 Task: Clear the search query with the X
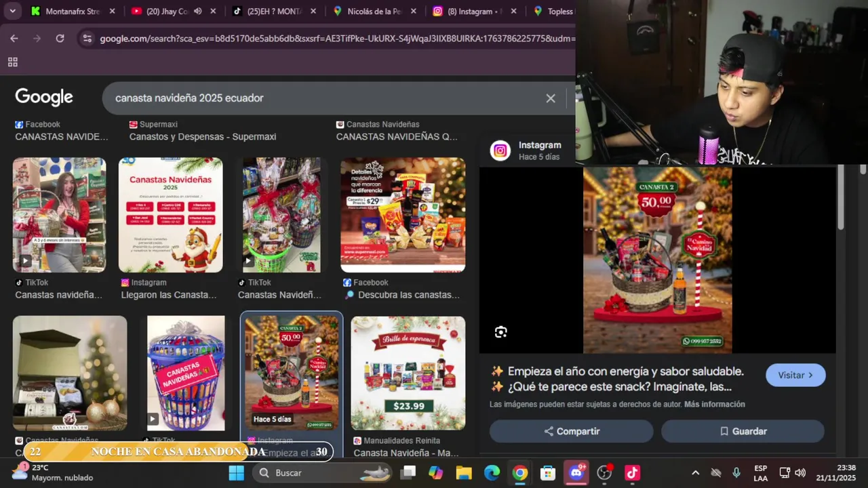click(x=551, y=98)
